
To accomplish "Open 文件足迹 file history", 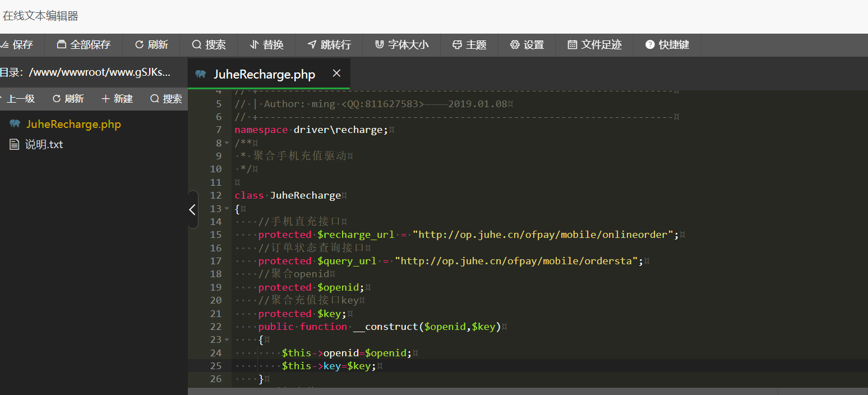I will tap(594, 45).
